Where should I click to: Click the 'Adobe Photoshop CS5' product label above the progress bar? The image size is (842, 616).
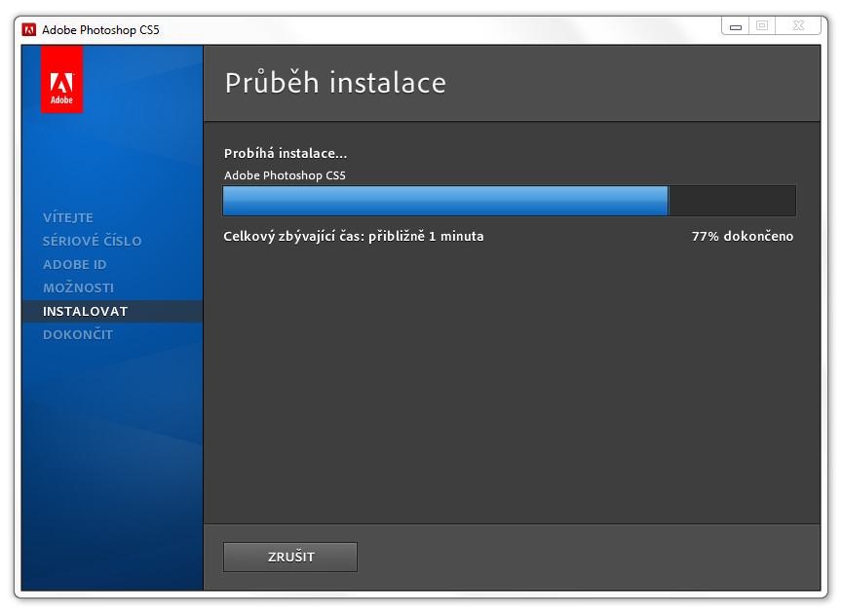(x=285, y=175)
